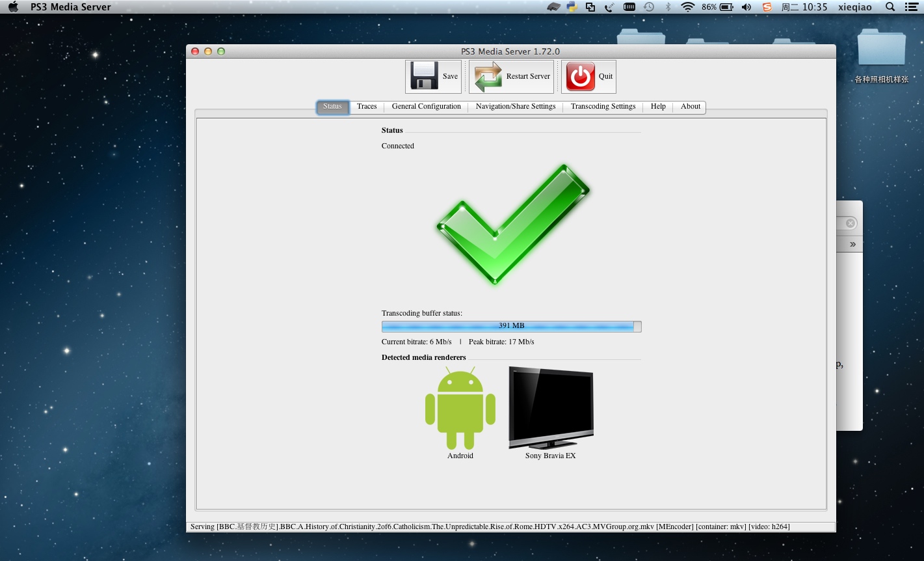Click the Save floppy disk button
924x561 pixels.
[433, 77]
